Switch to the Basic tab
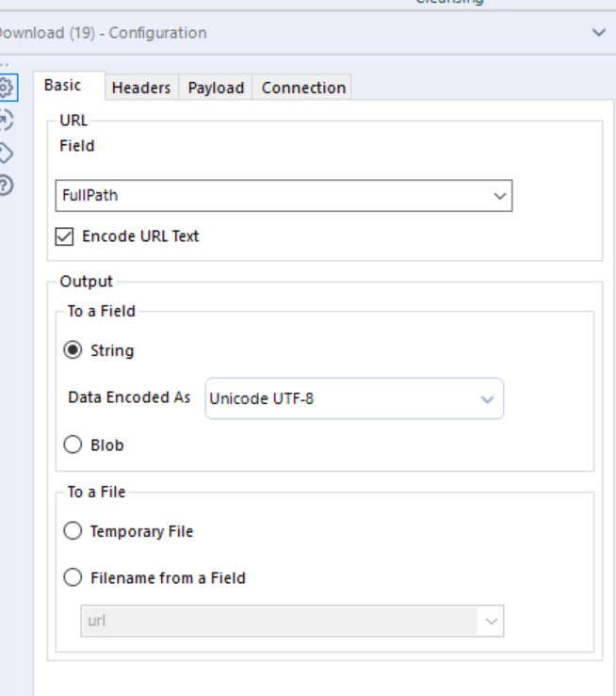 coord(63,86)
